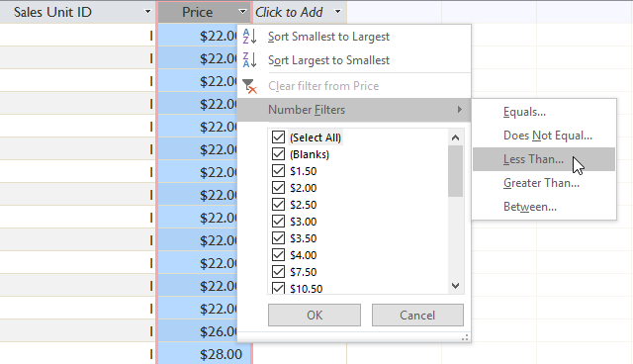Open the Sales Unit ID column dropdown
The width and height of the screenshot is (633, 364).
[147, 12]
